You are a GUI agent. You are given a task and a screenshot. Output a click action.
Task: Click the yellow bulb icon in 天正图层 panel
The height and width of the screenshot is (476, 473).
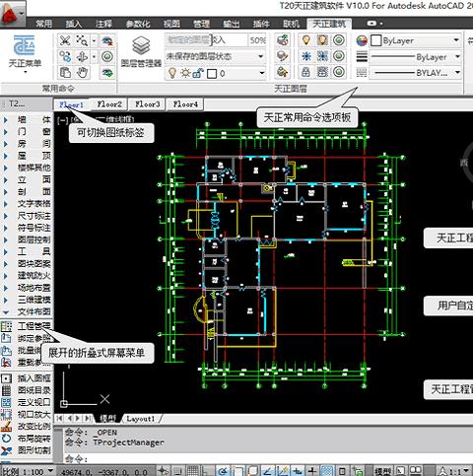[x=305, y=40]
